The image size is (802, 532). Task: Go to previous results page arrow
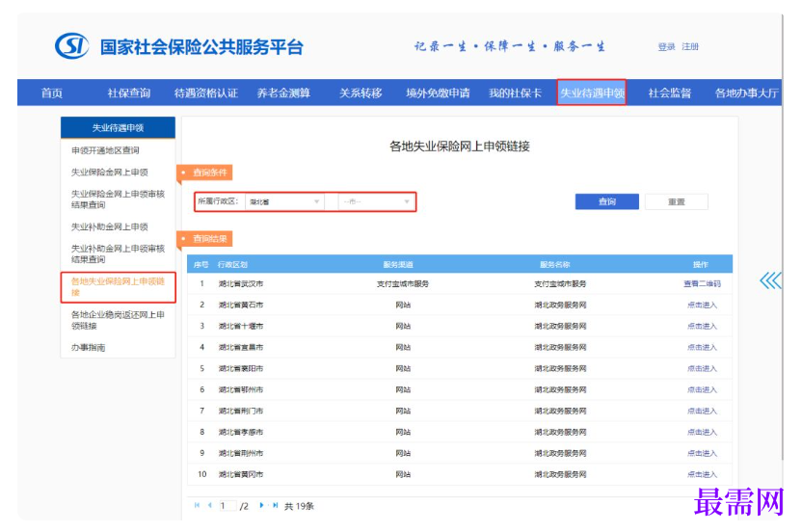pos(209,505)
